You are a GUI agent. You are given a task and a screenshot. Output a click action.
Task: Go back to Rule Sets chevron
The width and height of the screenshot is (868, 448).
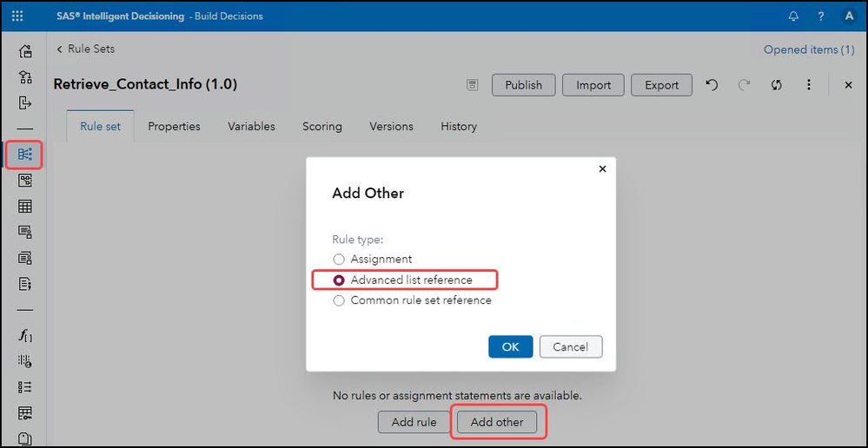[x=59, y=49]
